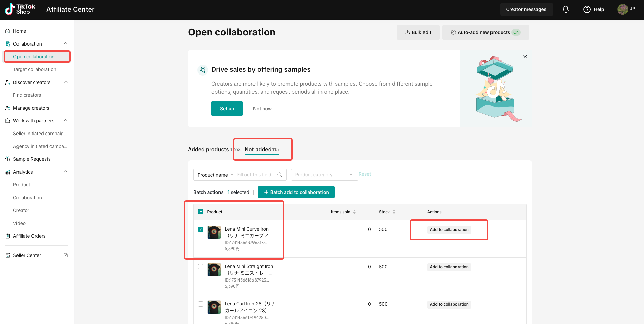Screen dimensions: 644x324
Task: Select the Not added tab
Action: point(262,149)
